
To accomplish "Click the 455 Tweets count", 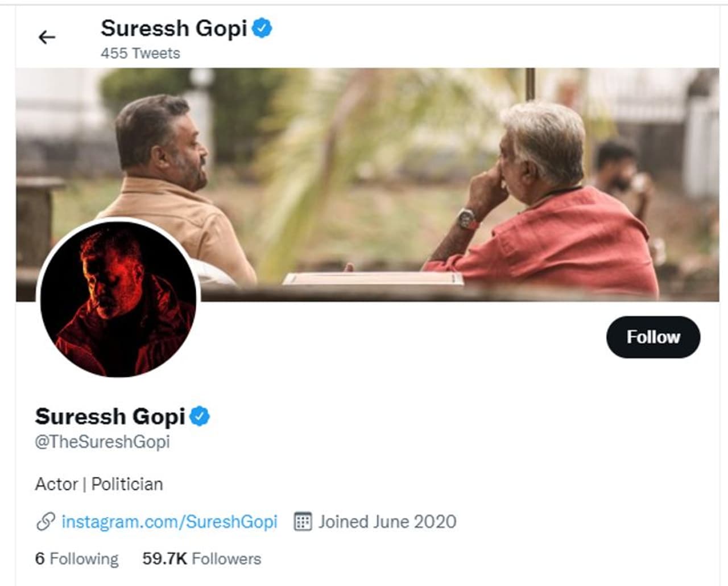I will [140, 53].
